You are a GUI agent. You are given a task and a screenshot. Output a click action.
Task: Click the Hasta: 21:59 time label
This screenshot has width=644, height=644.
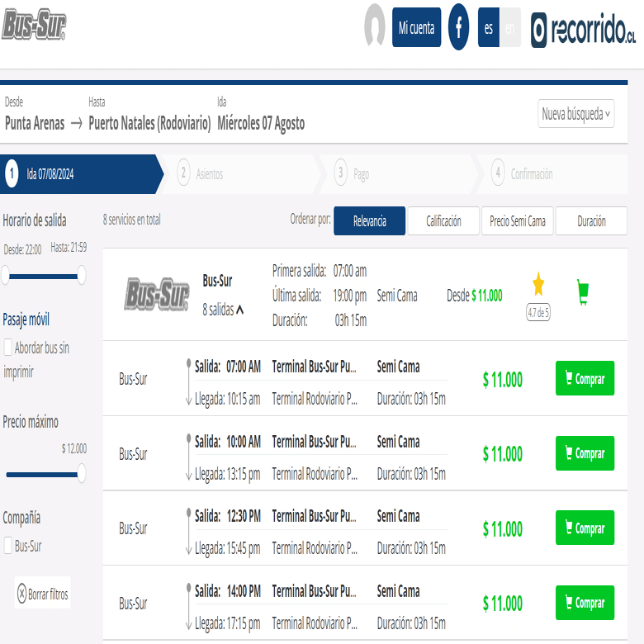pos(69,247)
